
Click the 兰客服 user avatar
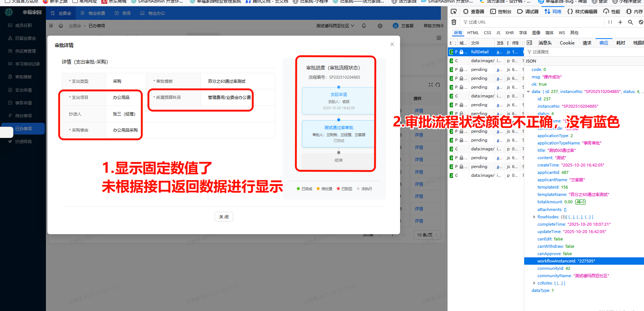(x=396, y=26)
